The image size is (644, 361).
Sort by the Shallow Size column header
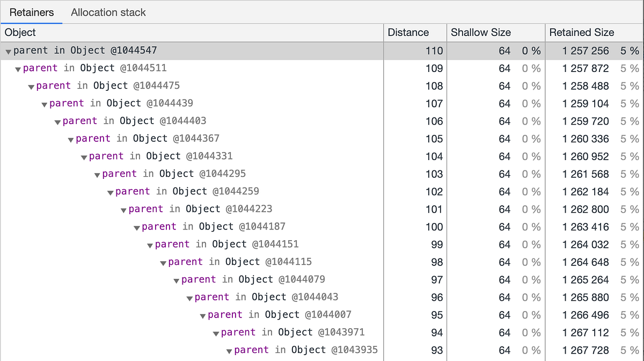tap(480, 32)
